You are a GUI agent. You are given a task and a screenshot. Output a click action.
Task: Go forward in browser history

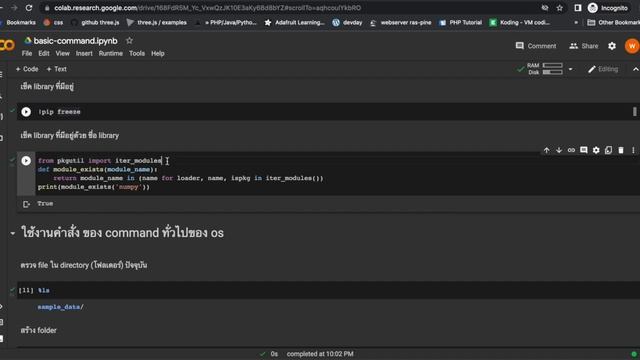coord(14,8)
